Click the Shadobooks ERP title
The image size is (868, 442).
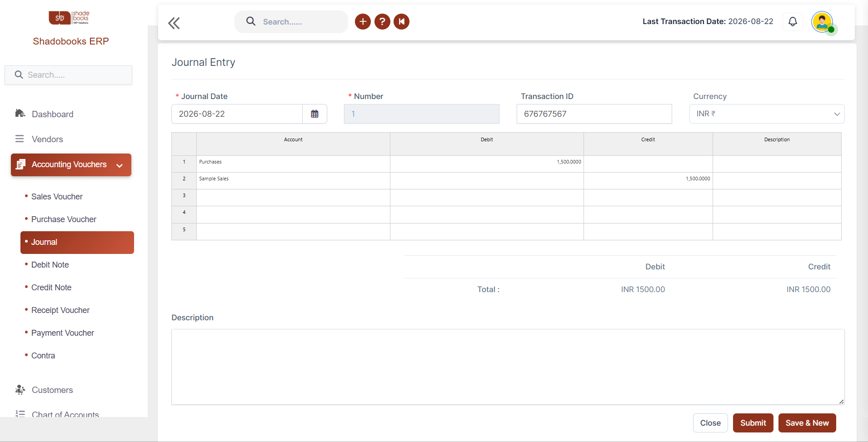click(x=71, y=41)
